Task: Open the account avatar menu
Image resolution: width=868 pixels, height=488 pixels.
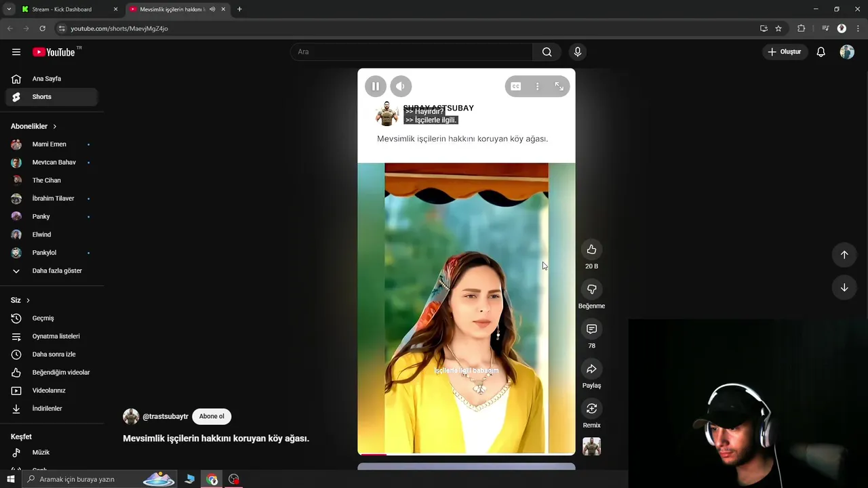Action: (847, 52)
